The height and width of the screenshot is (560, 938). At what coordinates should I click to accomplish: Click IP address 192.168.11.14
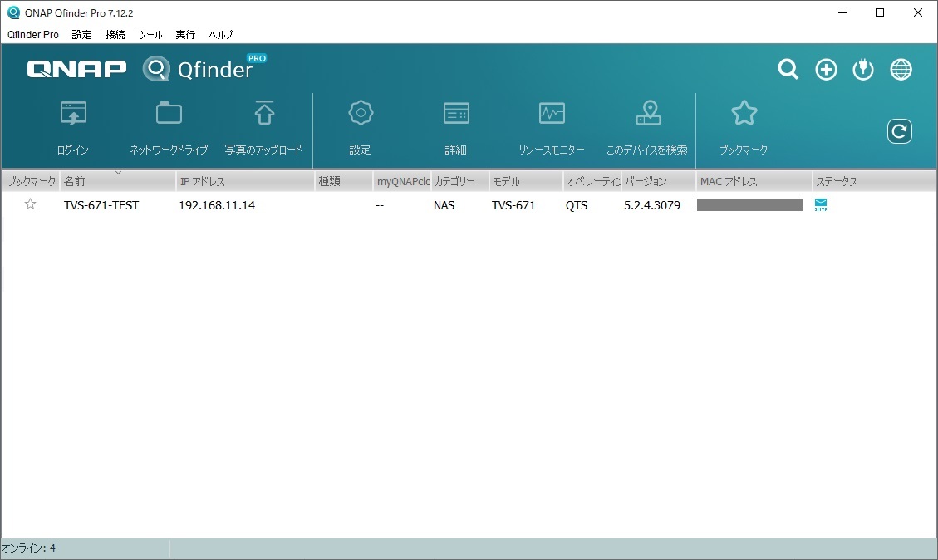click(217, 205)
